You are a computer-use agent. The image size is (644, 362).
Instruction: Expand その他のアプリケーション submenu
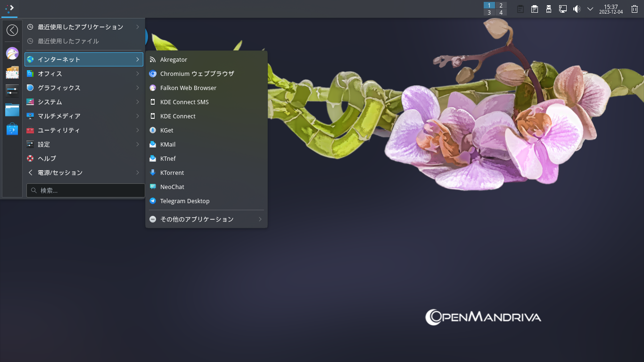[x=206, y=219]
